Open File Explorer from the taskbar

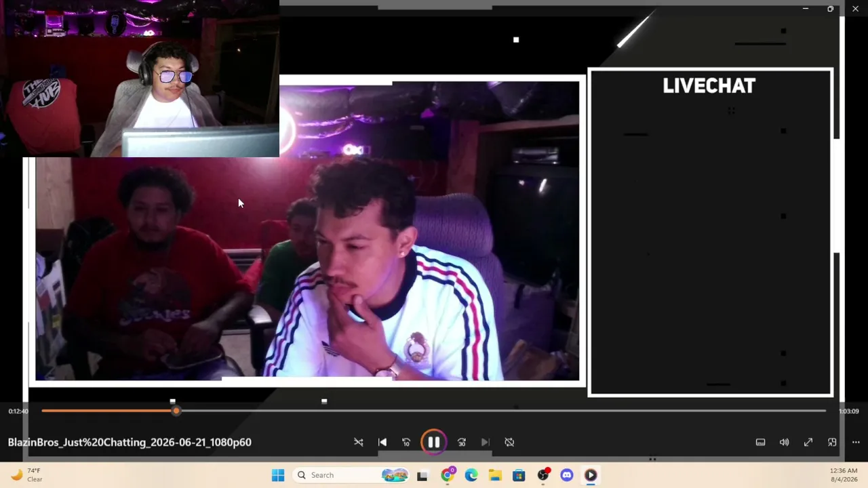point(495,475)
